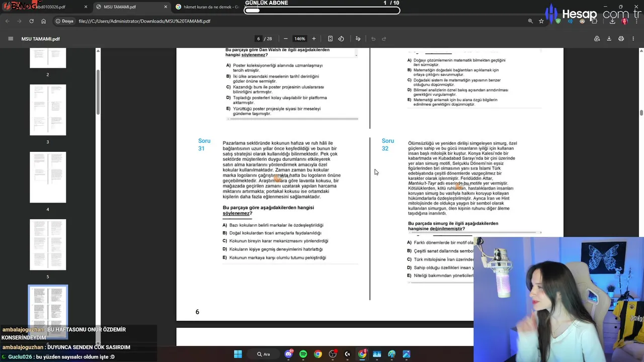Viewport: 644px width, 362px height.
Task: Open Spotify from the taskbar
Action: [303, 354]
